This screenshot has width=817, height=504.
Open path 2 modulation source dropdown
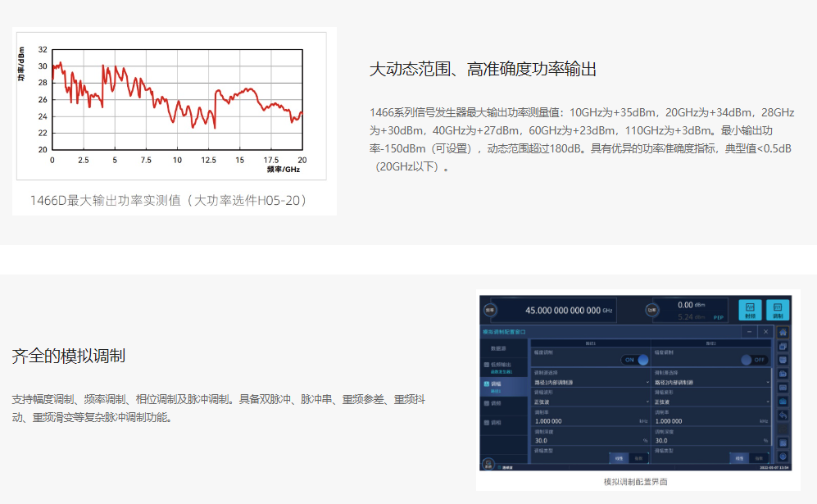click(x=710, y=382)
